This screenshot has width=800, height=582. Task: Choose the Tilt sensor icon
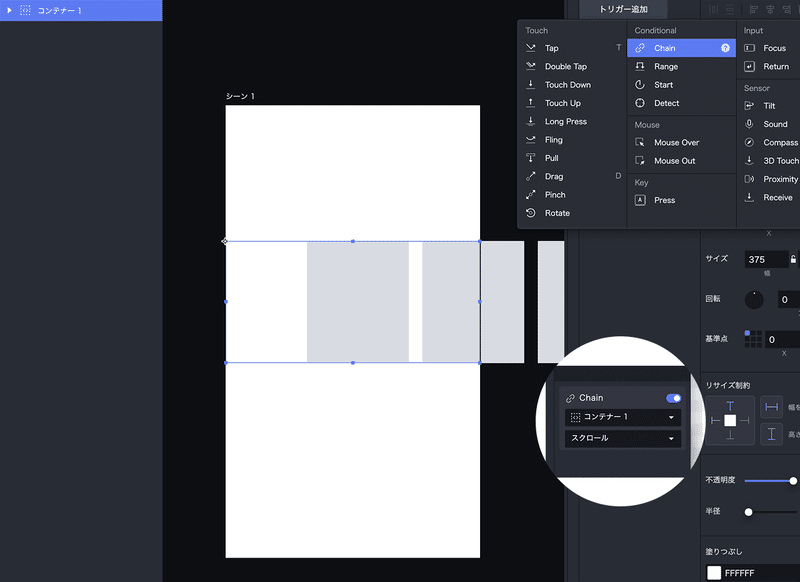tap(749, 106)
